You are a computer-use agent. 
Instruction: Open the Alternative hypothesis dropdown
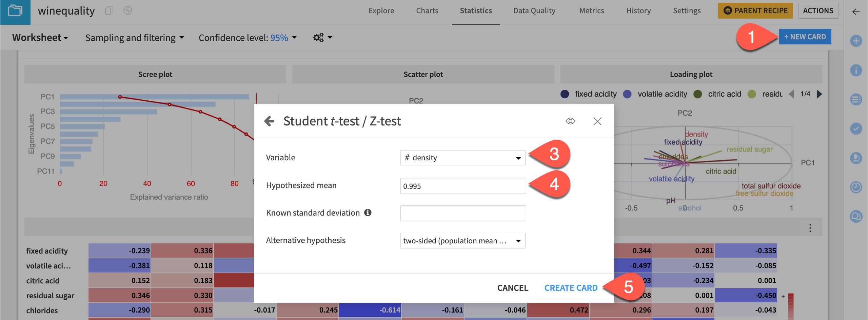462,241
